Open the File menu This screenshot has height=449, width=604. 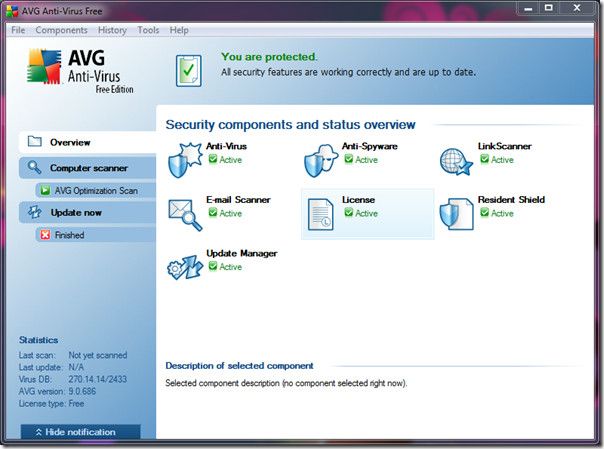(18, 30)
